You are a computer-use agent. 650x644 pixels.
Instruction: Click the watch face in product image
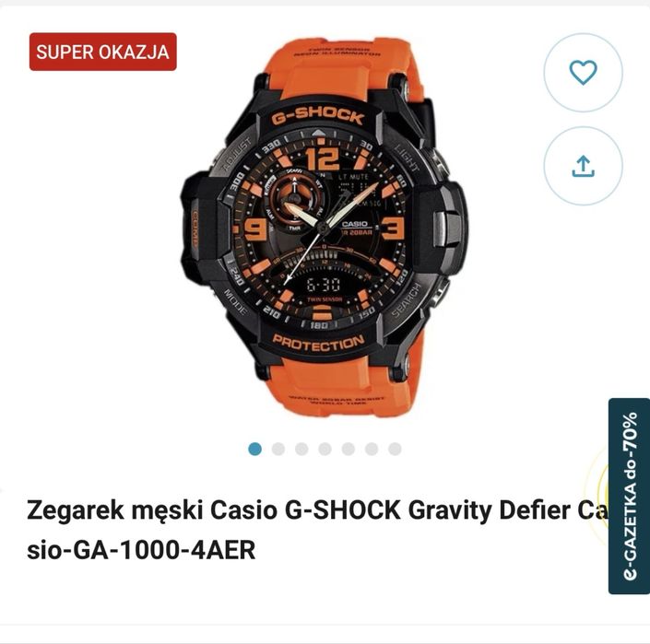[319, 228]
